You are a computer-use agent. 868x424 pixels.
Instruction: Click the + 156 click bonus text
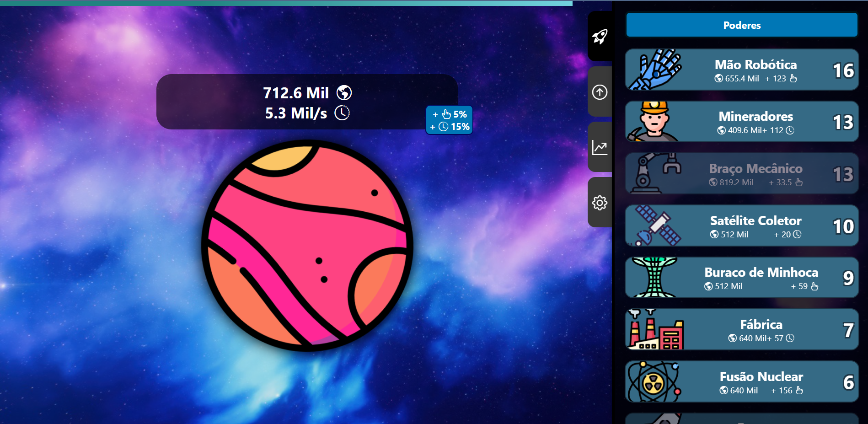[x=787, y=391]
